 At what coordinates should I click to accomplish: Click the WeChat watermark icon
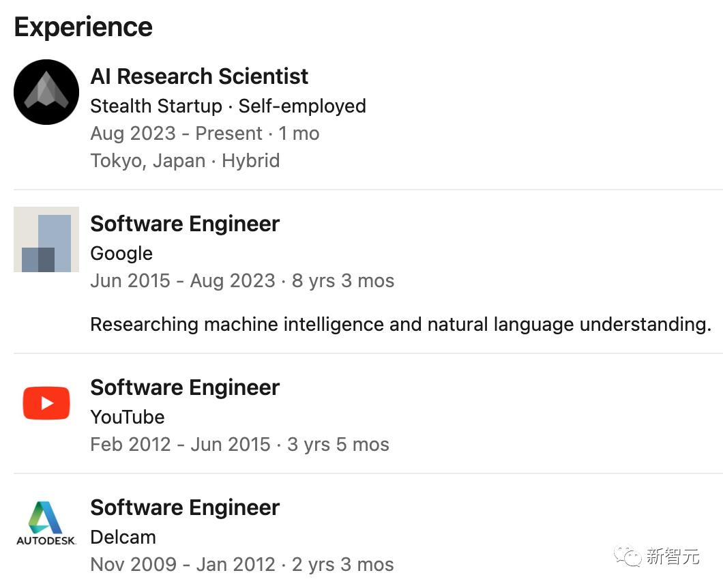tap(628, 556)
